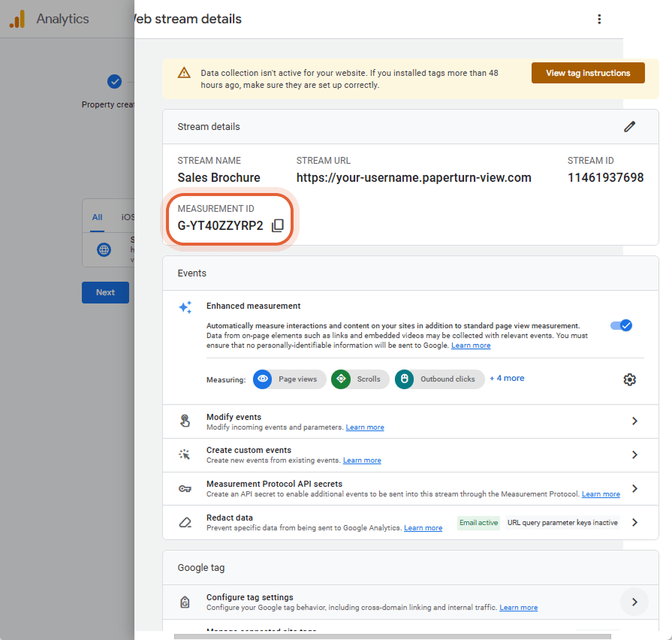Open Measurement Protocol API secrets chevron
The height and width of the screenshot is (640, 672).
pos(634,488)
